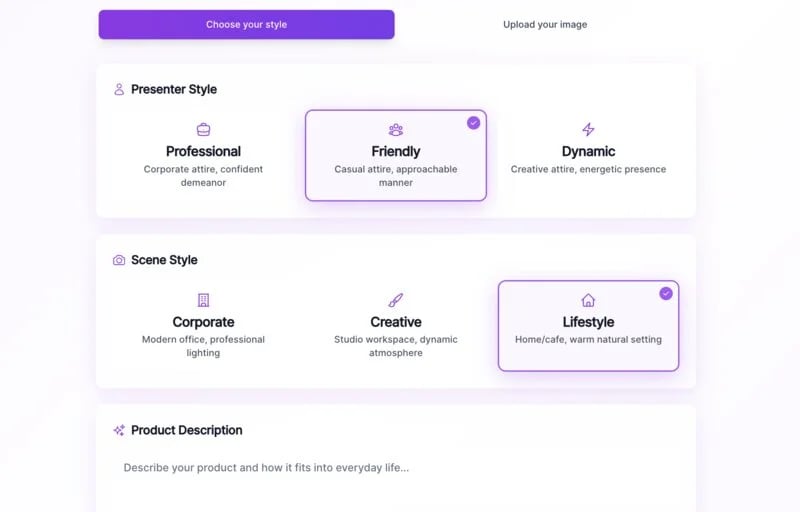Switch to the Choose your style tab

[x=246, y=25]
